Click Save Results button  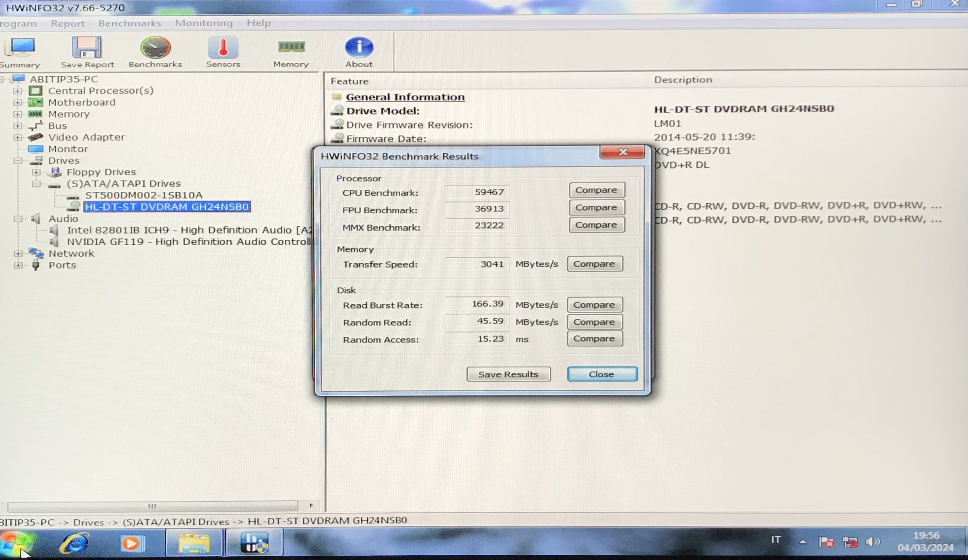click(508, 374)
